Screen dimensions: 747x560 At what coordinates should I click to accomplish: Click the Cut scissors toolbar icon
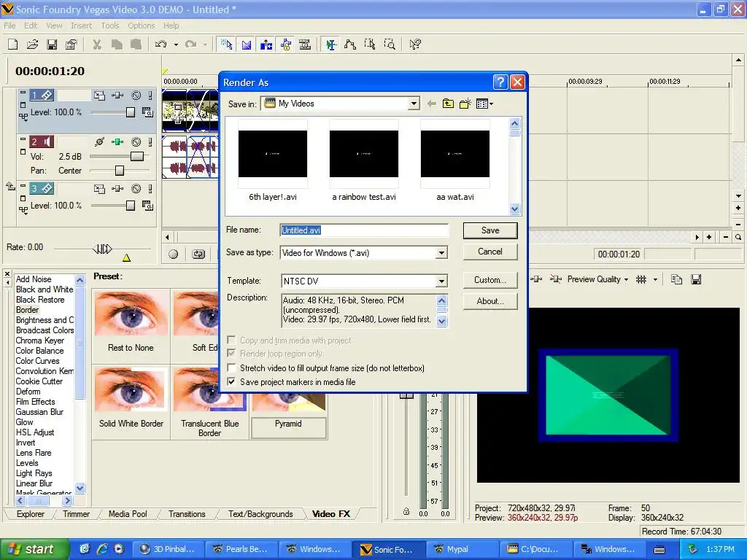97,44
